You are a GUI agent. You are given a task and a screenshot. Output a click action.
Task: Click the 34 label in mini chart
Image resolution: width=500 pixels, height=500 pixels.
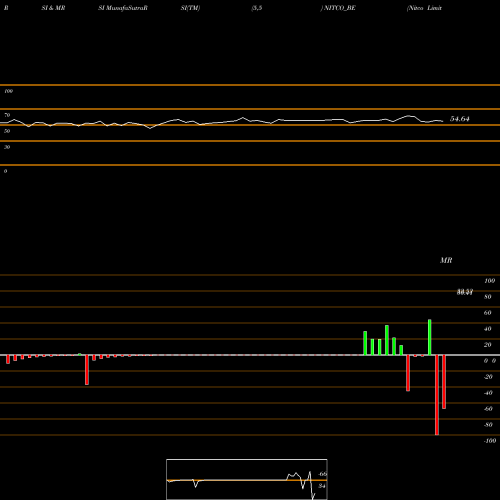click(x=322, y=486)
